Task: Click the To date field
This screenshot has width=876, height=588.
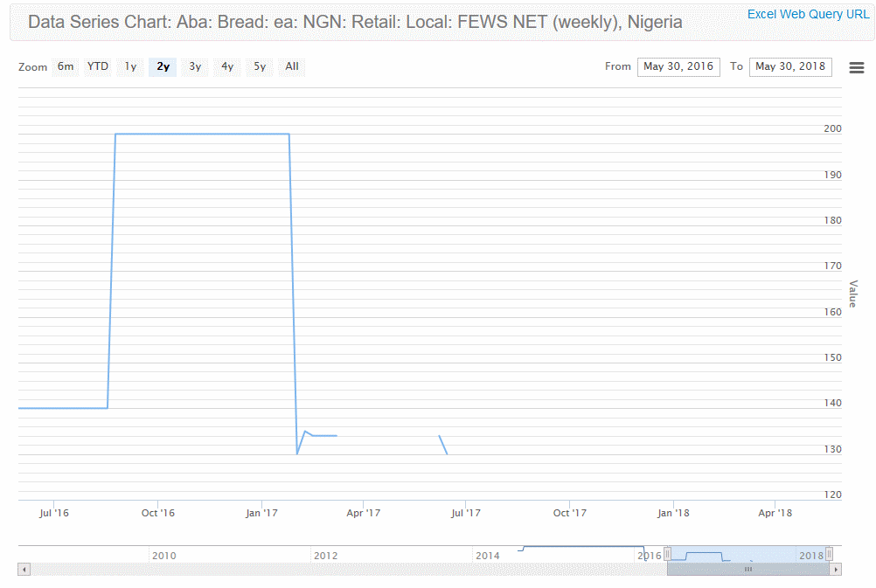Action: 790,66
